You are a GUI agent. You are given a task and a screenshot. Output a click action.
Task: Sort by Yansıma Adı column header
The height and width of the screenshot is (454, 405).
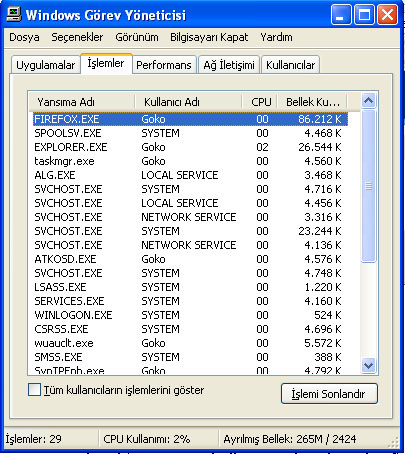[x=82, y=102]
